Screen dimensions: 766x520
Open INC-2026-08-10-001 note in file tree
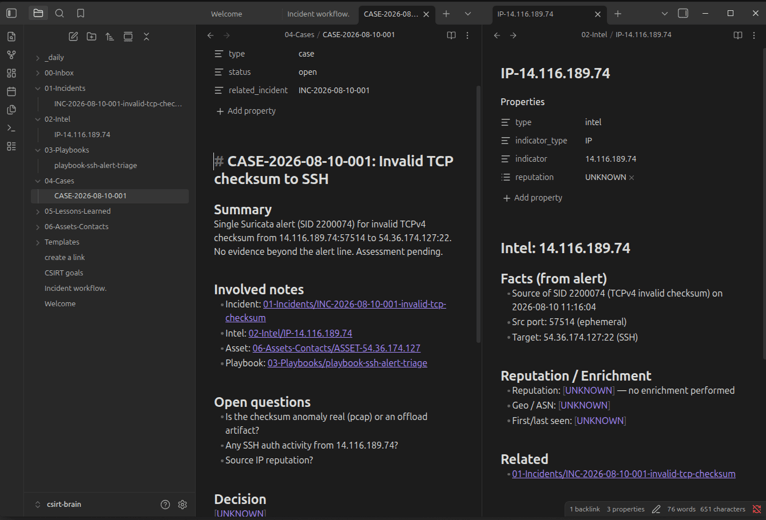pyautogui.click(x=118, y=104)
